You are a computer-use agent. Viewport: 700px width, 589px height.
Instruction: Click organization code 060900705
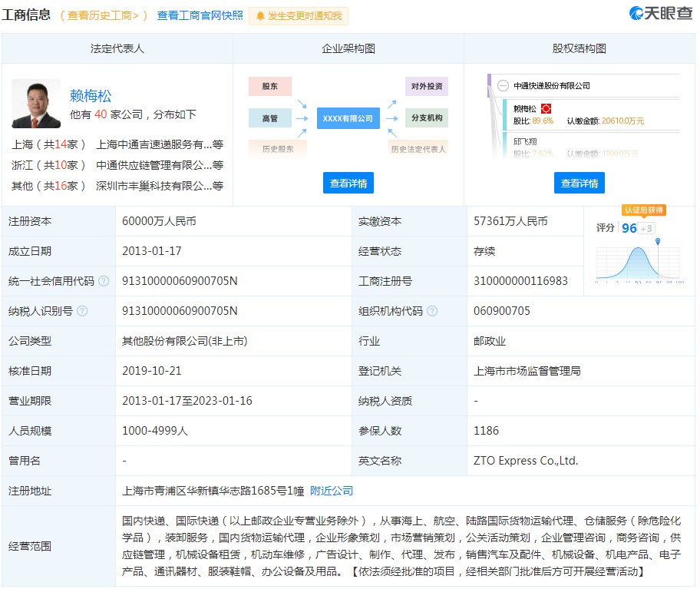(502, 311)
